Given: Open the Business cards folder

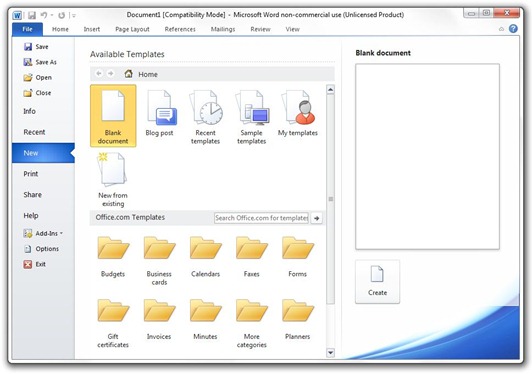Looking at the screenshot, I should (159, 261).
